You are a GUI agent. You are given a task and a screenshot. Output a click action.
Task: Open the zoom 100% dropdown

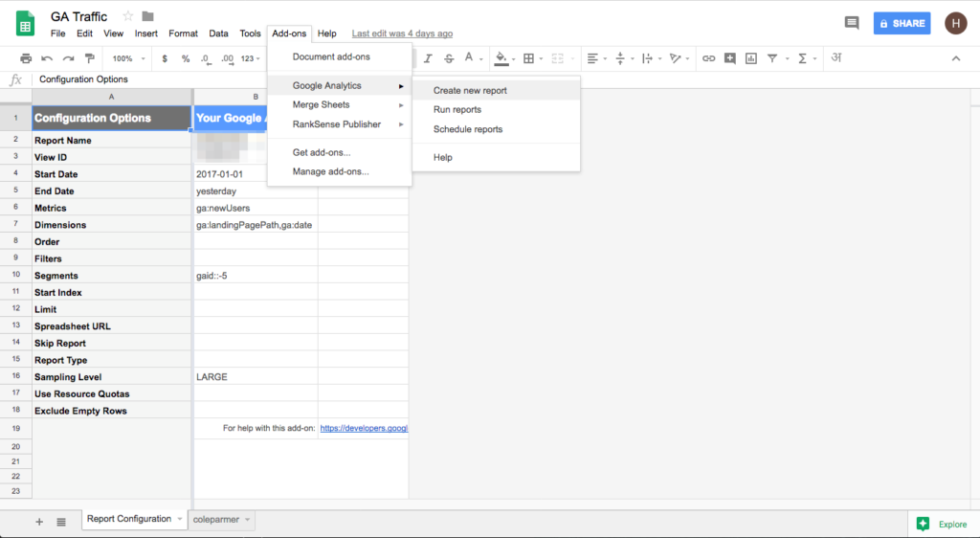point(128,58)
